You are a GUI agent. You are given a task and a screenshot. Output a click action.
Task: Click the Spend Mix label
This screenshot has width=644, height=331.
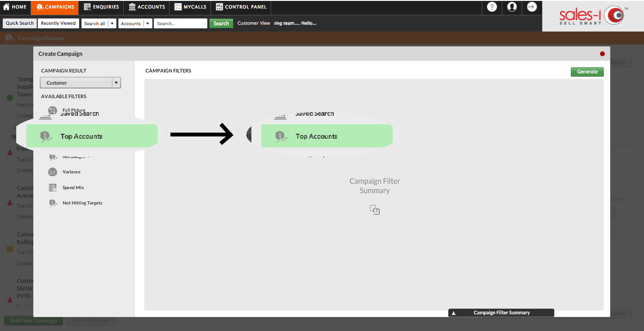(73, 188)
